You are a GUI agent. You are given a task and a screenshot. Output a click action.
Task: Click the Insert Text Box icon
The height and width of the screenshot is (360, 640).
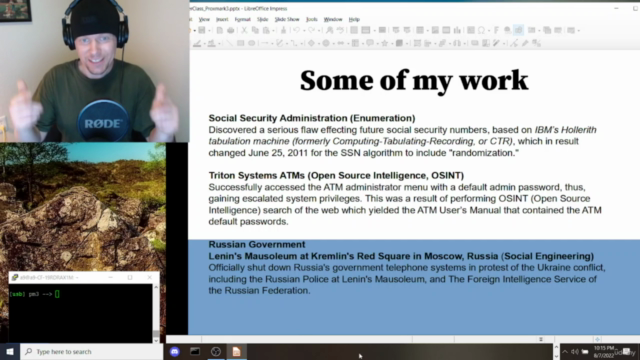(x=471, y=30)
